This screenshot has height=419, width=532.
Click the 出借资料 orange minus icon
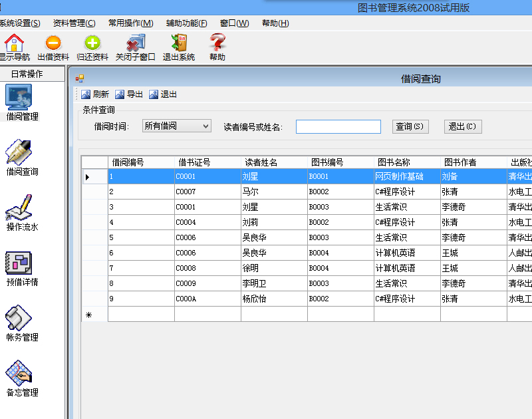(53, 43)
